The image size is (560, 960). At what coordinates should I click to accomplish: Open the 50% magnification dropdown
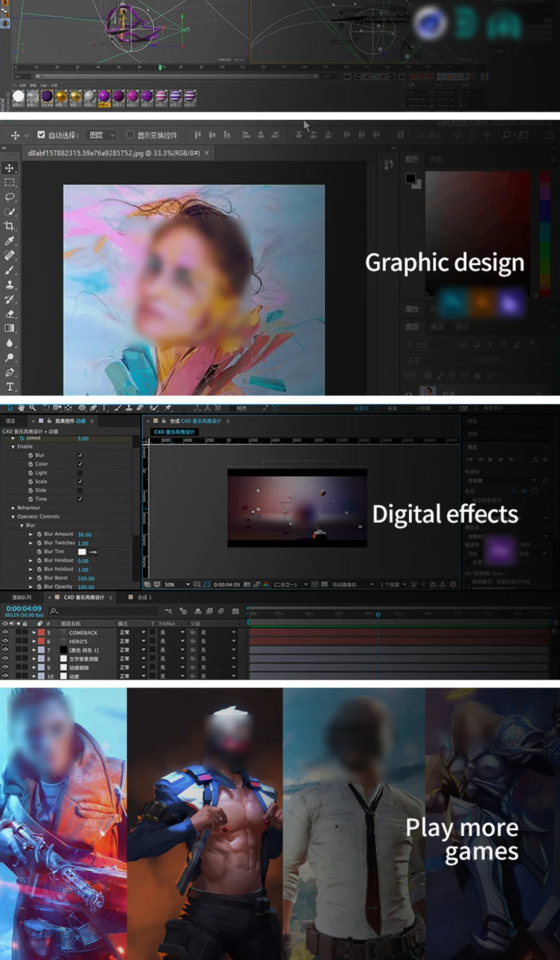coord(177,584)
